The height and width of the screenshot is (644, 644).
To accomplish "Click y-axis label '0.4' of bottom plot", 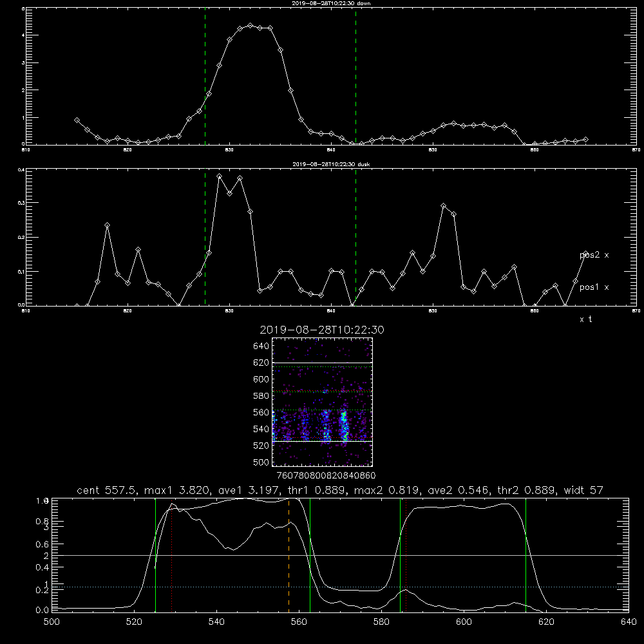I will pos(43,567).
